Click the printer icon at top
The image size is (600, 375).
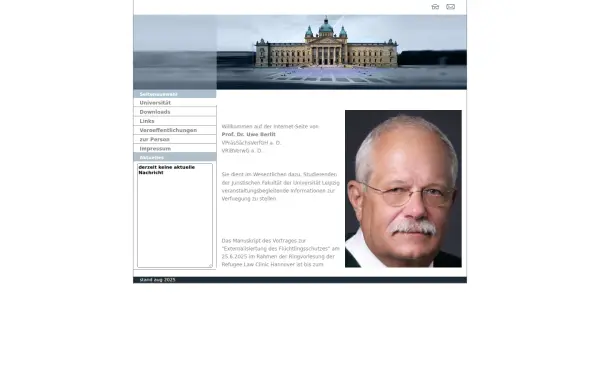tap(435, 7)
